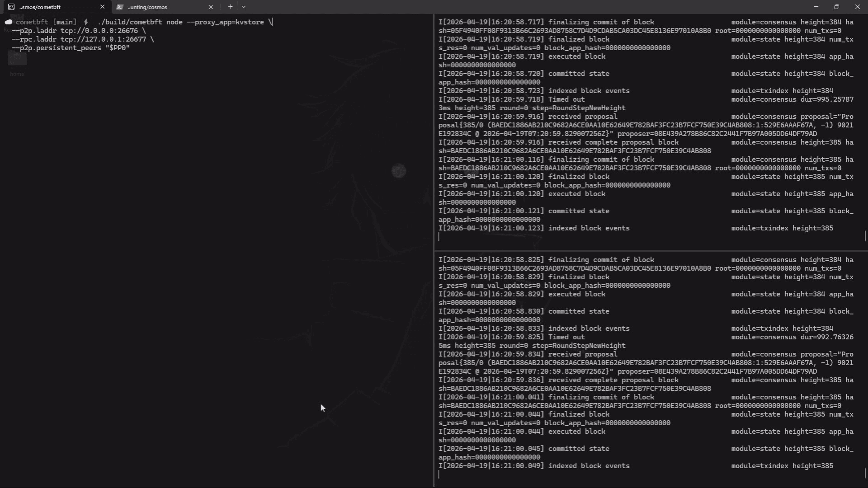The image size is (868, 488).
Task: Click the [main] branch label in prompt
Action: pyautogui.click(x=64, y=22)
